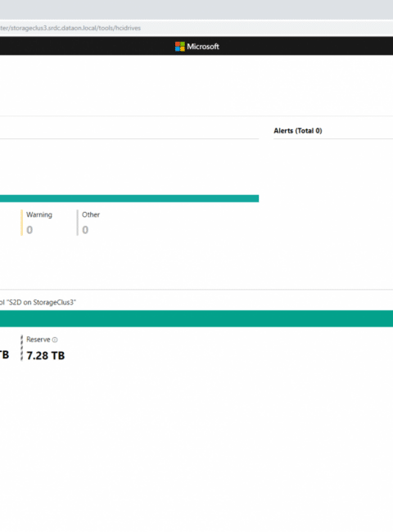
Task: Click the browser address bar URL
Action: [x=70, y=28]
